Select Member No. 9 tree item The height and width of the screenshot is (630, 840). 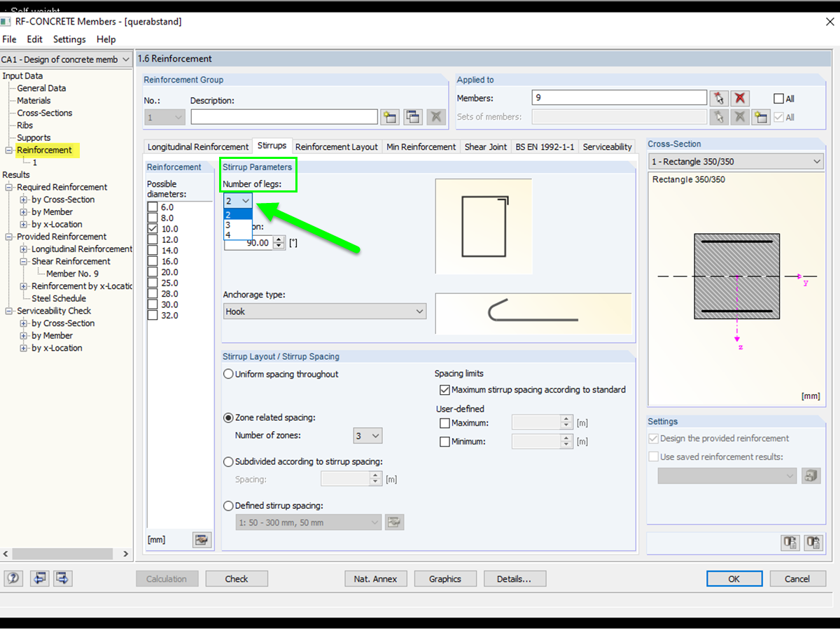tap(73, 274)
